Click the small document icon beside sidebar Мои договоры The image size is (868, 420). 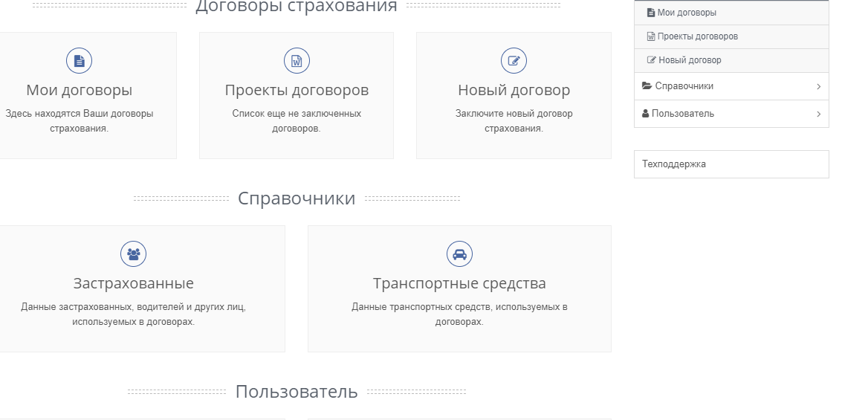point(651,12)
